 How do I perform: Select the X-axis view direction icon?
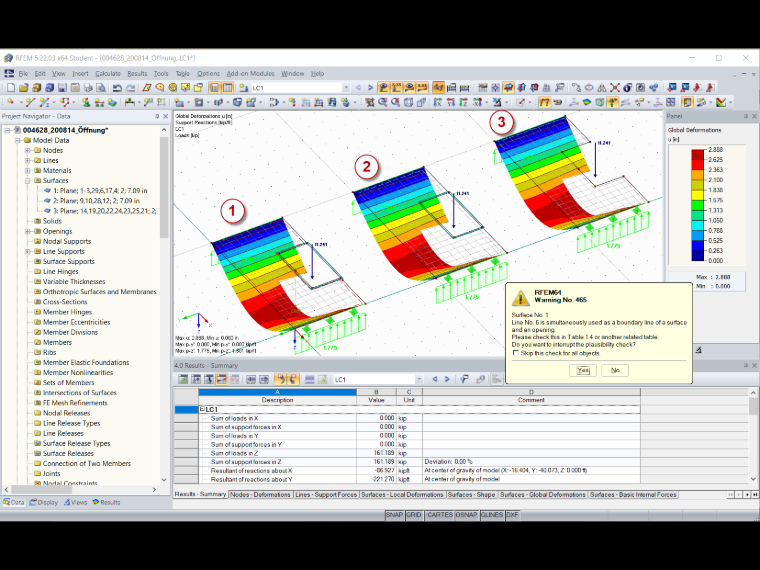tap(438, 102)
